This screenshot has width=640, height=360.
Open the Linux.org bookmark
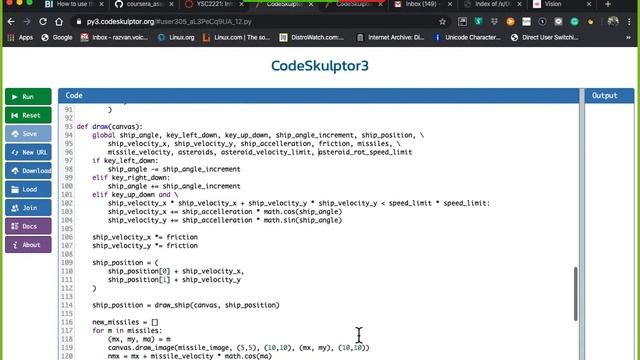click(x=176, y=38)
